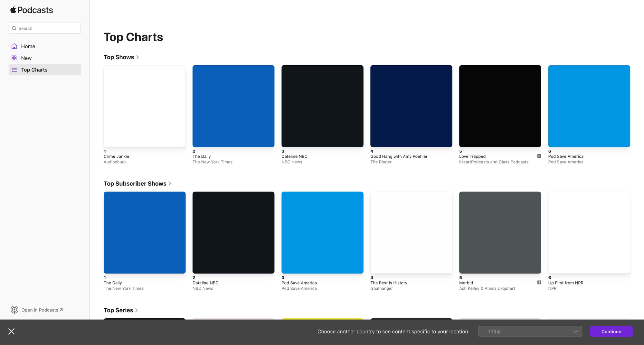Click the podcast icon beside Open in Podcasts

point(14,310)
